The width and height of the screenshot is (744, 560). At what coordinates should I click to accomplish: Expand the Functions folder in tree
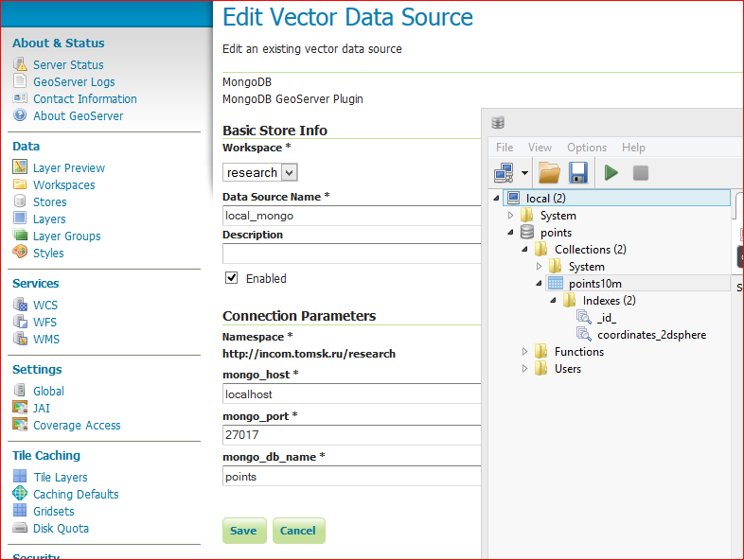pos(525,352)
